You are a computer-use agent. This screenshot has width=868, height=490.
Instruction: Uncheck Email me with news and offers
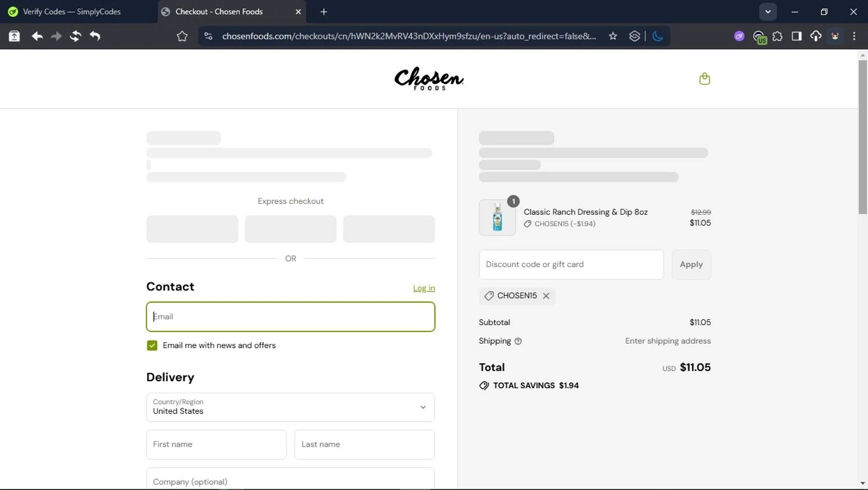click(152, 345)
